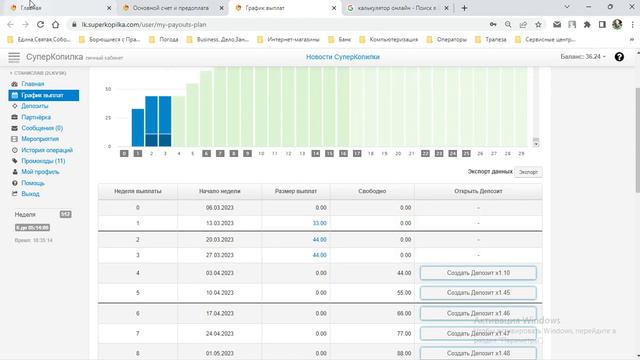Open the Банк bookmark folder
The image size is (640, 360).
coord(340,40)
